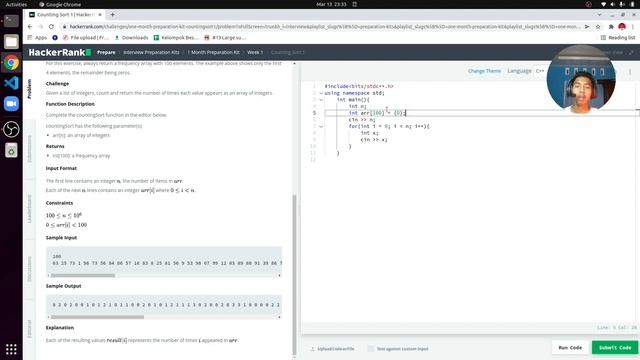The width and height of the screenshot is (640, 360).
Task: Go to 1 Month Preparation Kit breadcrumb
Action: (213, 52)
